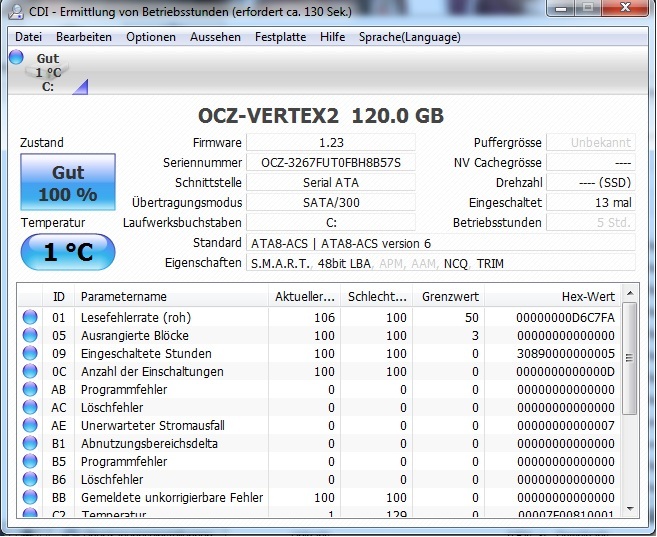Click the status orb for Anzahl der Einschaltungen
Image resolution: width=657 pixels, height=537 pixels.
click(x=30, y=371)
